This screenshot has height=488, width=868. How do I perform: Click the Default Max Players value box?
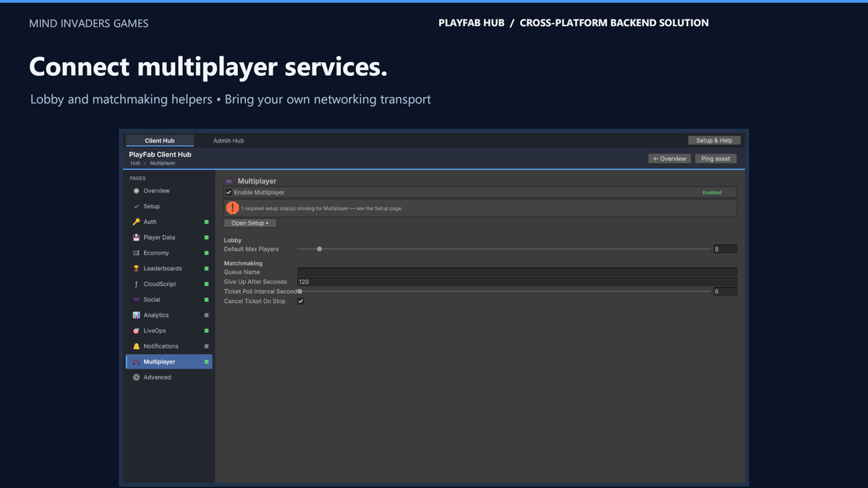click(x=726, y=249)
